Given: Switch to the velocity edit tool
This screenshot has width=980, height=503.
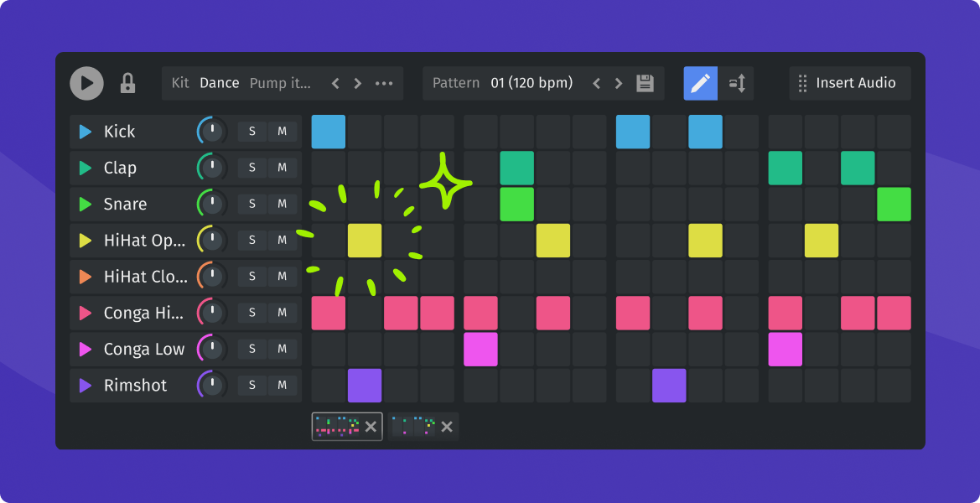Looking at the screenshot, I should [x=736, y=83].
